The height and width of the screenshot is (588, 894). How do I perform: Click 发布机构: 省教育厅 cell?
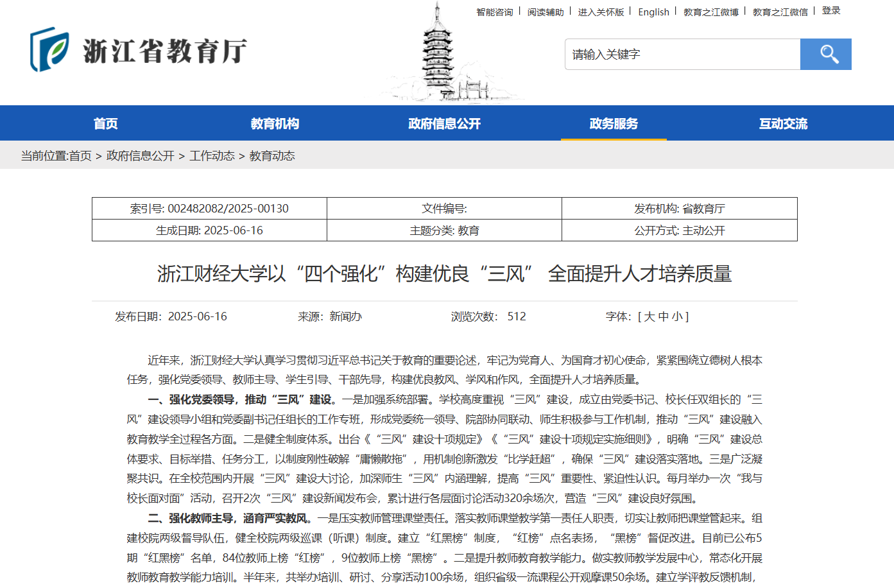(x=680, y=209)
